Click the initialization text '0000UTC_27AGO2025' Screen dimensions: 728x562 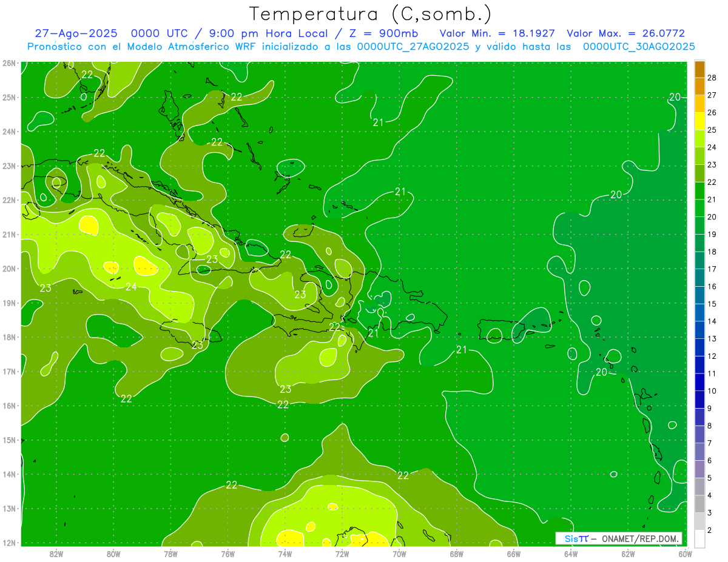(413, 47)
